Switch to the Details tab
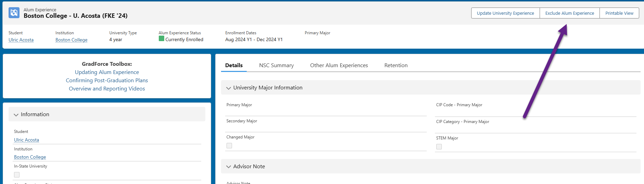644x184 pixels. (234, 65)
